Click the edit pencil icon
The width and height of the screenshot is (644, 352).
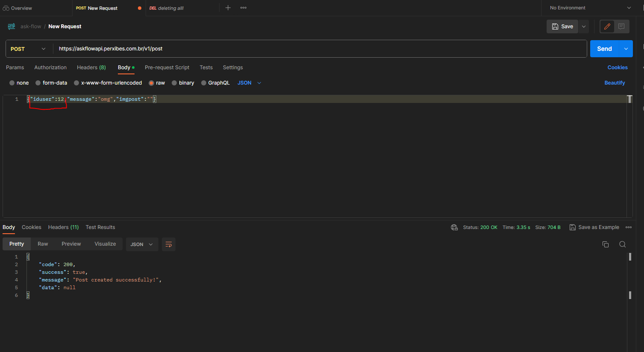click(x=607, y=26)
